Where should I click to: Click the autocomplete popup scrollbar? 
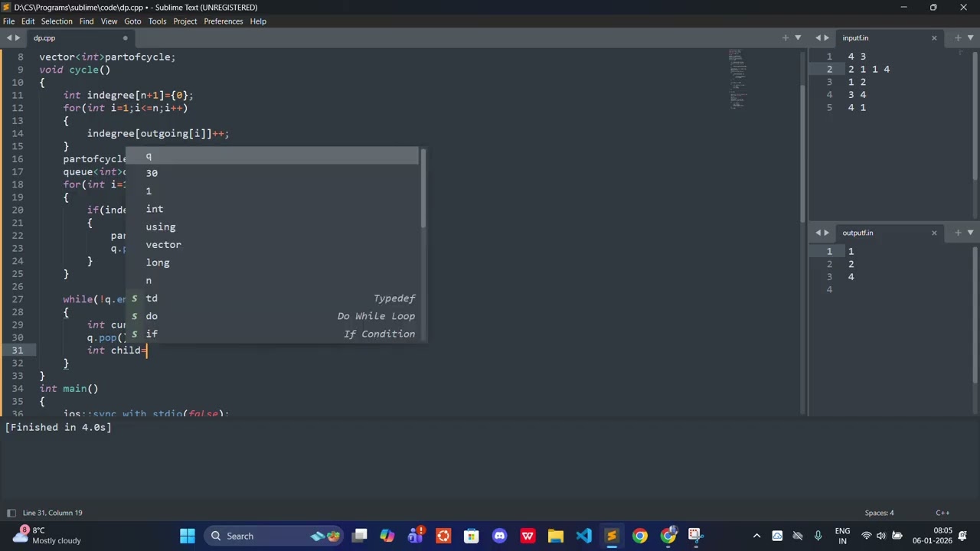(x=423, y=189)
